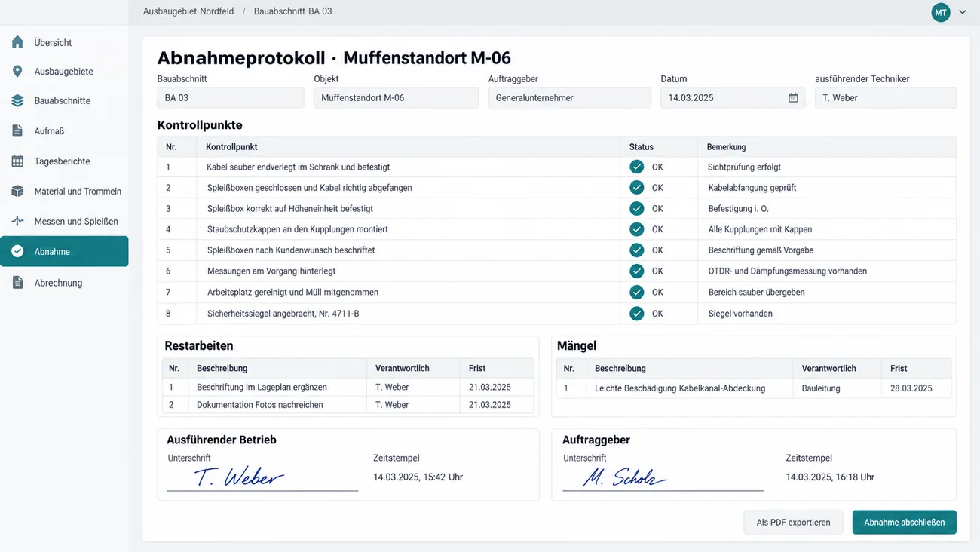Click the Ausbaugebiete location pin icon
This screenshot has height=552, width=980.
click(17, 71)
